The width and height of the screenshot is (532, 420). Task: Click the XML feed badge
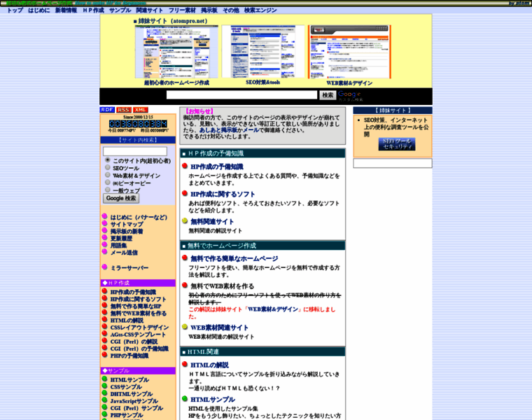tap(141, 110)
